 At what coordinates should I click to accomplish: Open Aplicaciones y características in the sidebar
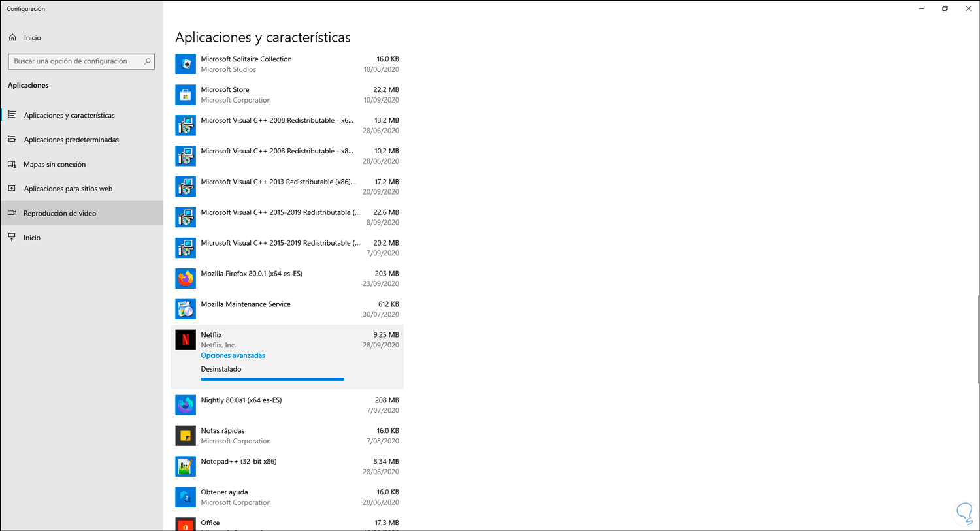[82, 115]
